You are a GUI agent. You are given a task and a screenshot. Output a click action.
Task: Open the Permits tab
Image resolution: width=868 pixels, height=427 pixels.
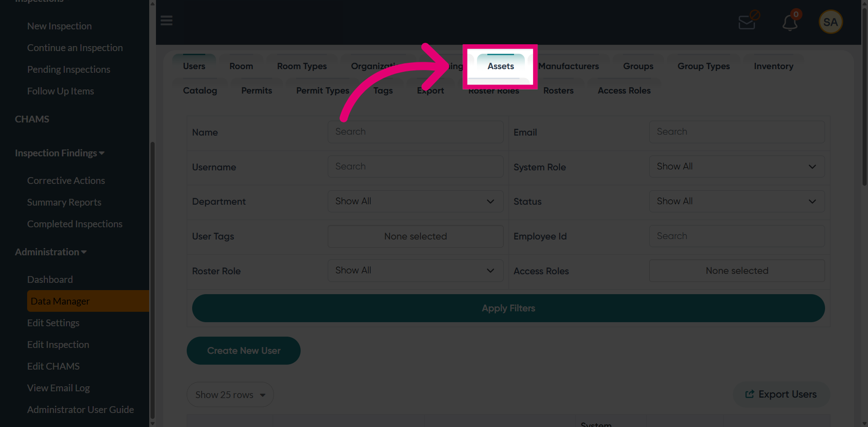click(256, 90)
